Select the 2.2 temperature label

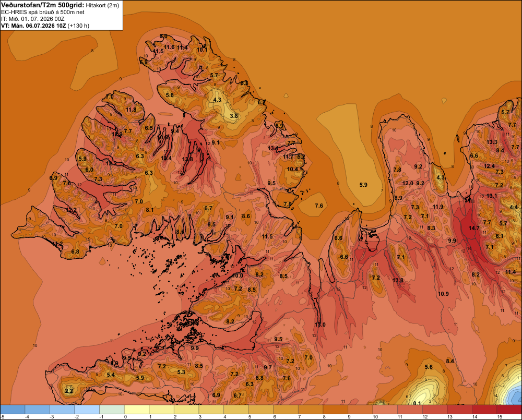tap(69, 391)
